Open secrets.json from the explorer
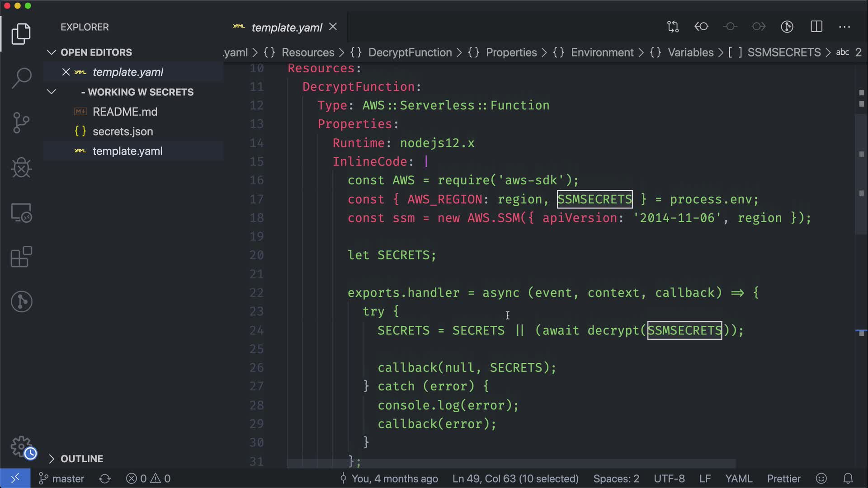 [x=123, y=131]
